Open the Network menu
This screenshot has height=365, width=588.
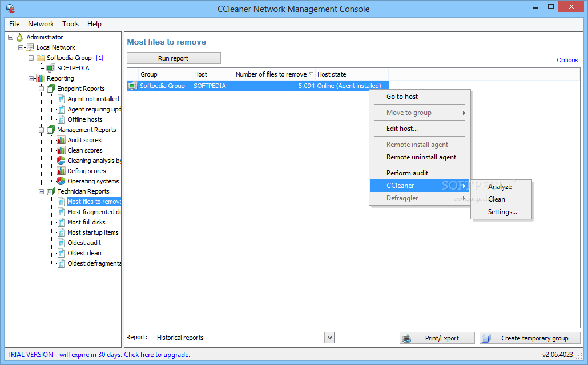point(41,24)
